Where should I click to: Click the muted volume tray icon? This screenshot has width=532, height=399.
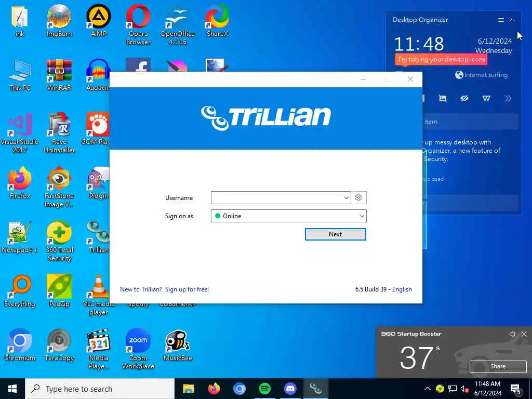[x=464, y=389]
